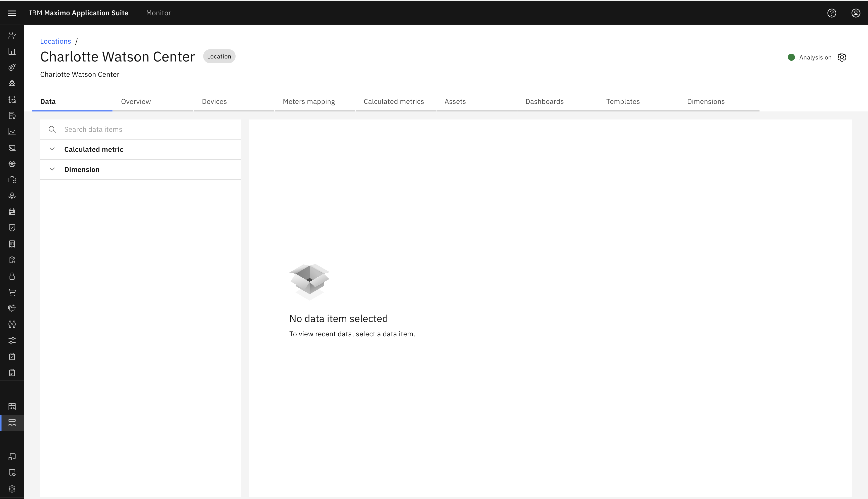Viewport: 868px width, 499px height.
Task: Expand the Dimension section
Action: pyautogui.click(x=141, y=170)
